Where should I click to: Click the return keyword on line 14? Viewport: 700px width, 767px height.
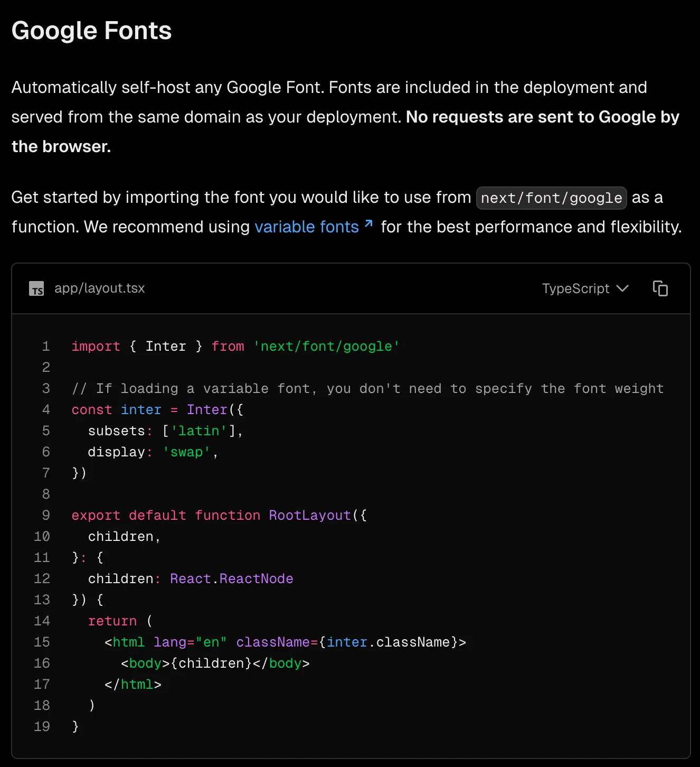112,621
